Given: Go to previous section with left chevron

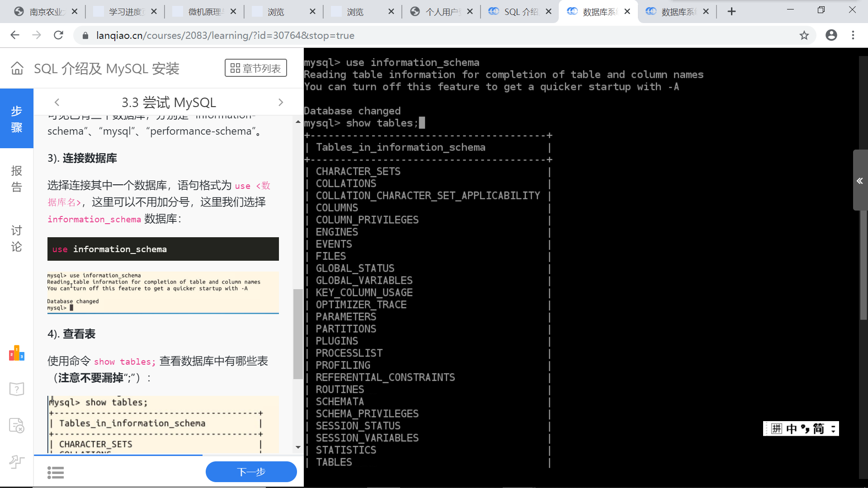Looking at the screenshot, I should click(57, 103).
